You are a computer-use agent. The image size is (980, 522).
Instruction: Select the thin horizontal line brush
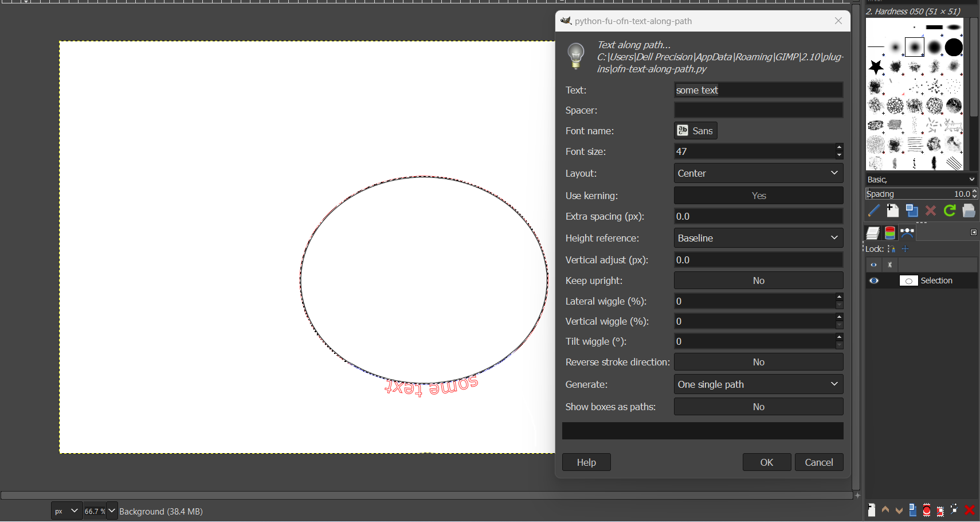(876, 47)
